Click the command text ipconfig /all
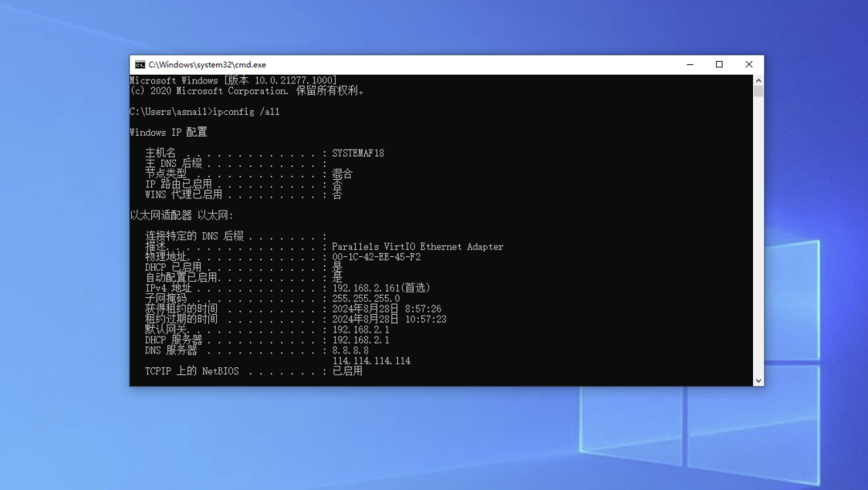The image size is (868, 490). pyautogui.click(x=247, y=112)
